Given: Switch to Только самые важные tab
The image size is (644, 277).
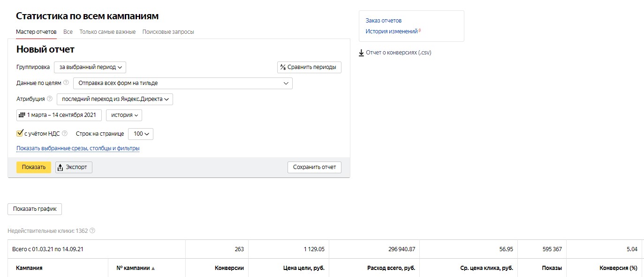Looking at the screenshot, I should [x=107, y=32].
